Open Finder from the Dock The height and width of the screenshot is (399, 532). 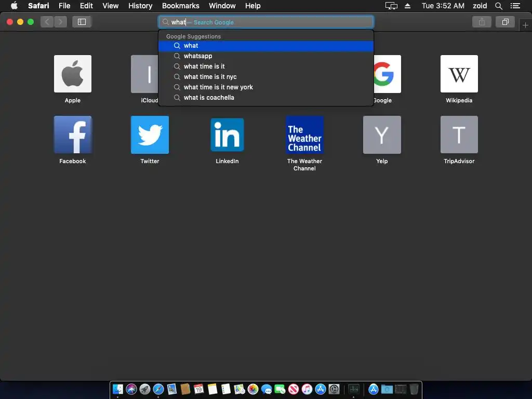click(118, 389)
